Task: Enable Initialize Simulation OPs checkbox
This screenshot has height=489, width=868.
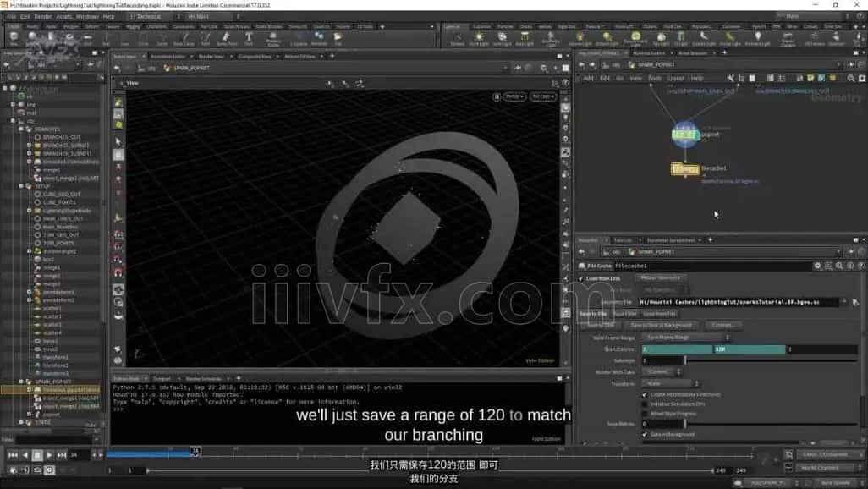Action: pos(645,404)
